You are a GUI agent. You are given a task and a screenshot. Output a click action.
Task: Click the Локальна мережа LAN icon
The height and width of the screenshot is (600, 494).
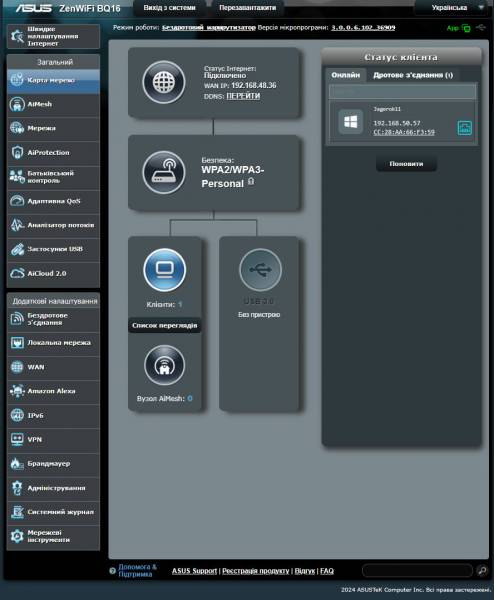[x=17, y=342]
